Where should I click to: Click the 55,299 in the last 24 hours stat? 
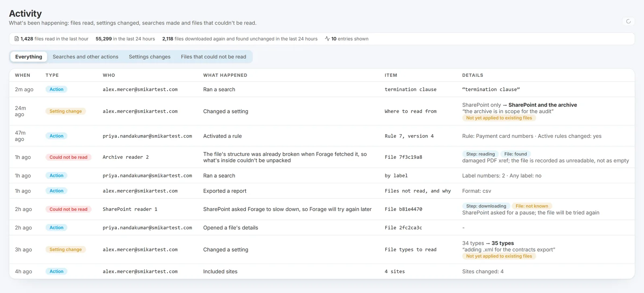[125, 39]
